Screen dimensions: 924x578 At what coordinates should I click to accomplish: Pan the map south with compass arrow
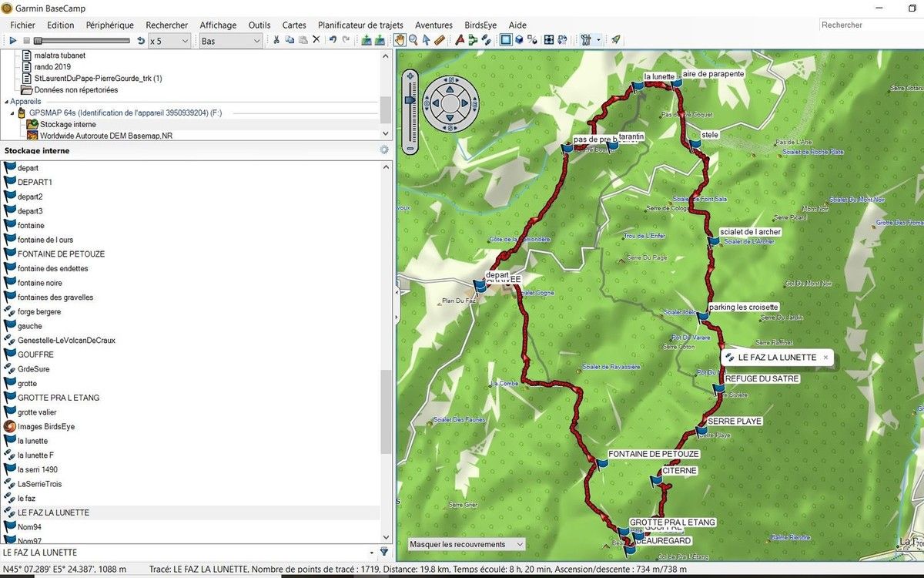pyautogui.click(x=451, y=117)
